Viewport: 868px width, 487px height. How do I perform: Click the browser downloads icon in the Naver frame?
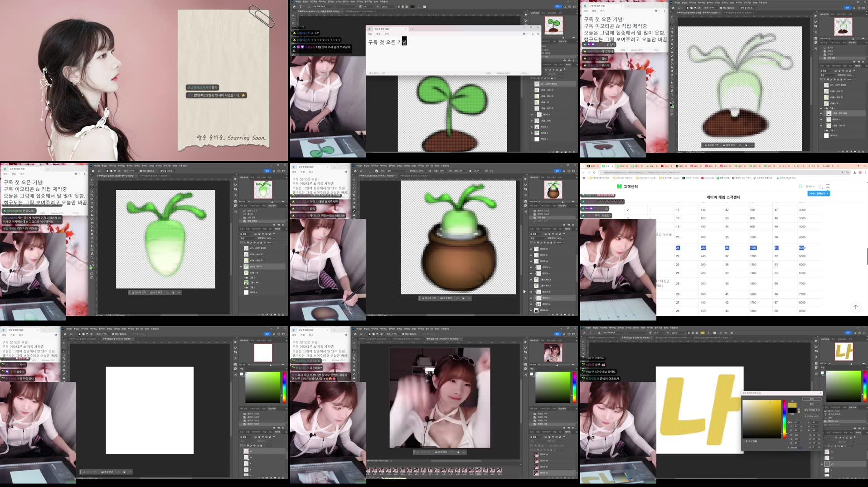[x=854, y=172]
